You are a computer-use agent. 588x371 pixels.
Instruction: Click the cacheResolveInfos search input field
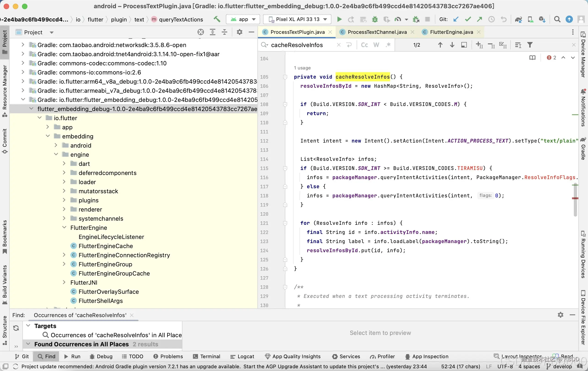click(x=300, y=45)
